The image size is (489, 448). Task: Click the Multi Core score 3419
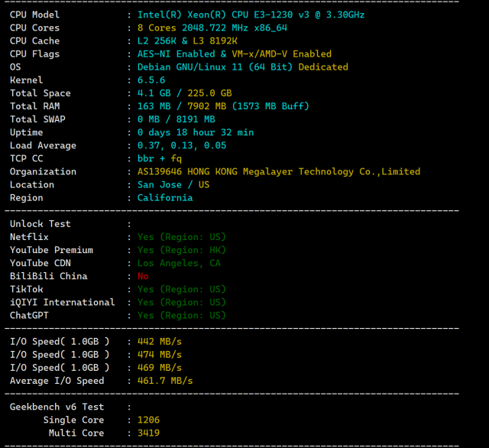(148, 433)
